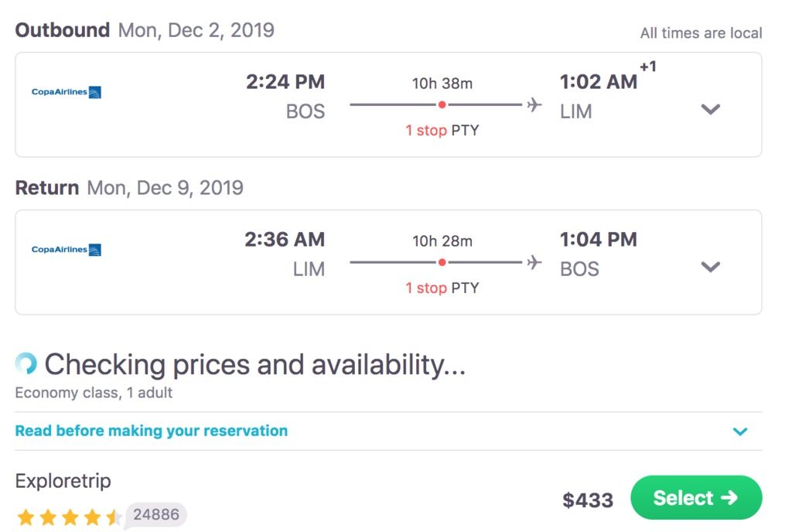Click the Exploretrip provider name
The image size is (792, 532).
[x=63, y=480]
